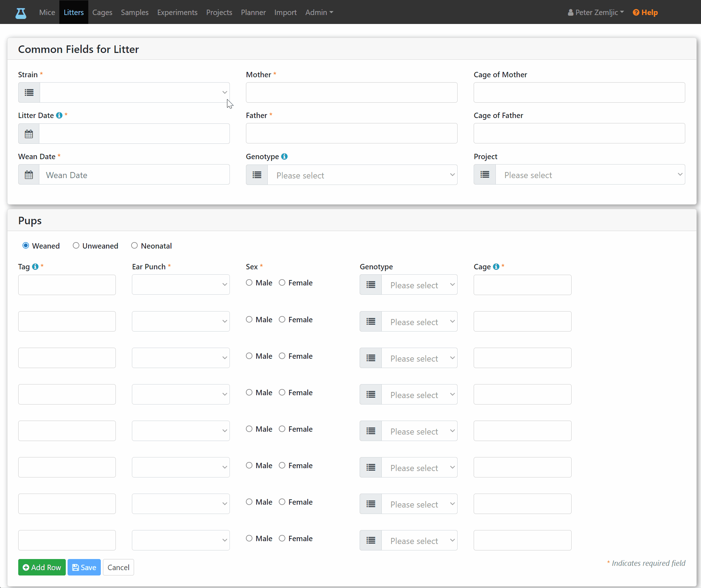The image size is (701, 588).
Task: Open the Litter Date calendar icon
Action: pos(29,134)
